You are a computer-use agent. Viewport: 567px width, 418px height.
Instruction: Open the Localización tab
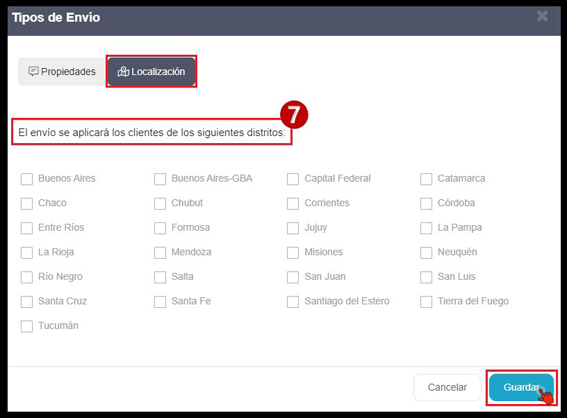[x=152, y=72]
